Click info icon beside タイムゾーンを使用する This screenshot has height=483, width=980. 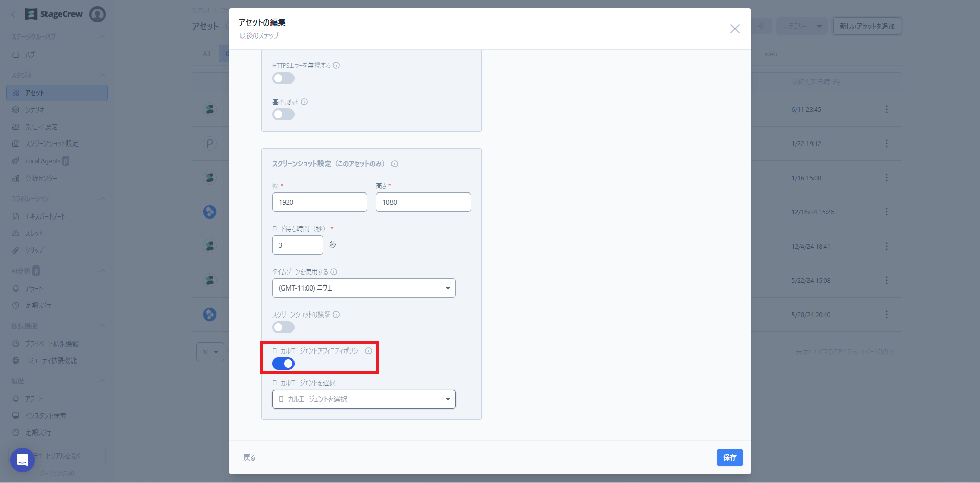coord(334,272)
